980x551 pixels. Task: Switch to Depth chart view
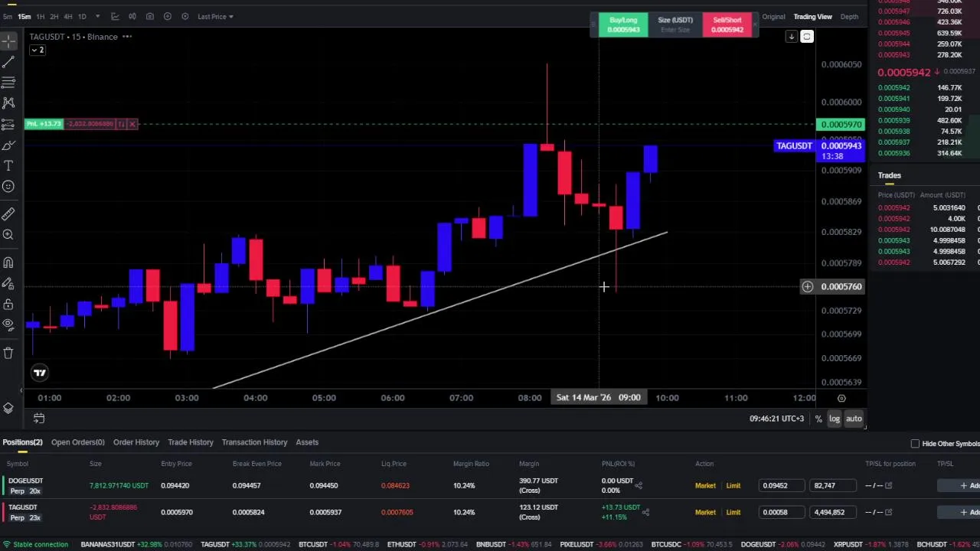849,16
